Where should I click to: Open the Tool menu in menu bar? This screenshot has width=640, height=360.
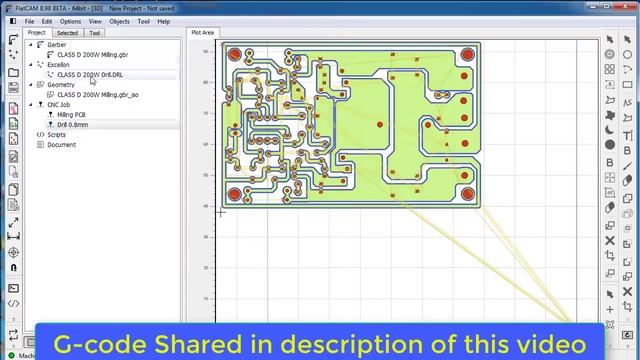pyautogui.click(x=143, y=21)
